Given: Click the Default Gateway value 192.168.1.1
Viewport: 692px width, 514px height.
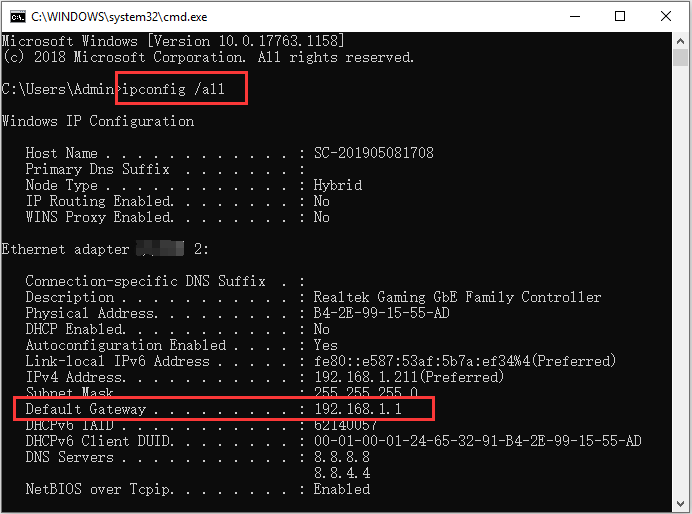Looking at the screenshot, I should (358, 409).
